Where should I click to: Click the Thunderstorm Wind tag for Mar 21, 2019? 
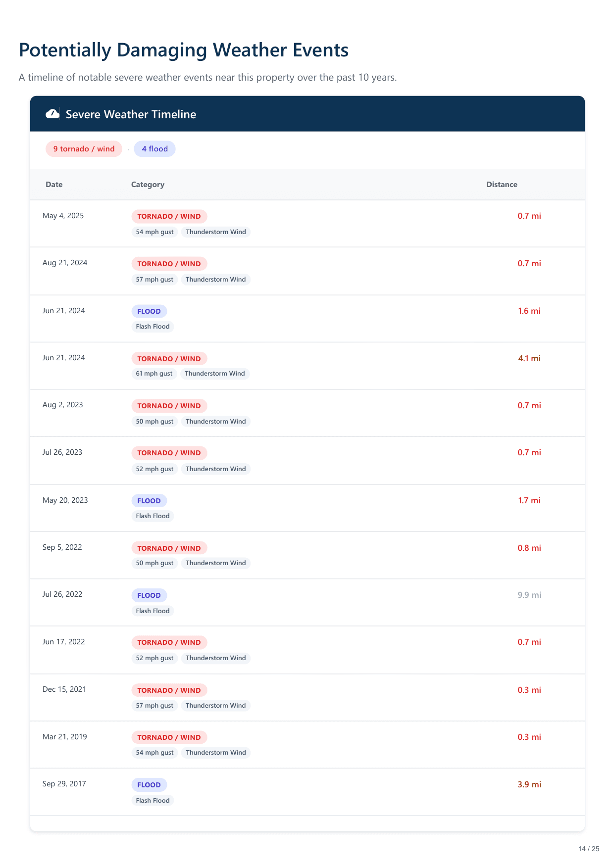215,753
